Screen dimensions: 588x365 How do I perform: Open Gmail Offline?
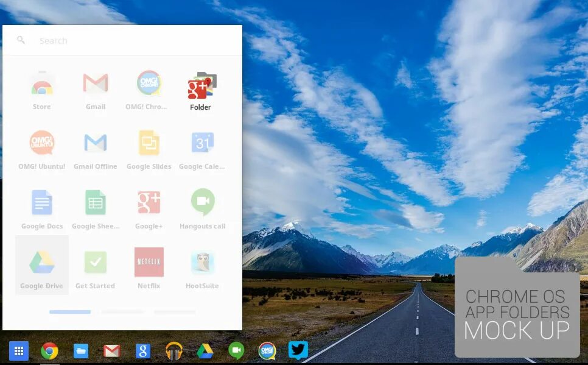click(x=95, y=144)
